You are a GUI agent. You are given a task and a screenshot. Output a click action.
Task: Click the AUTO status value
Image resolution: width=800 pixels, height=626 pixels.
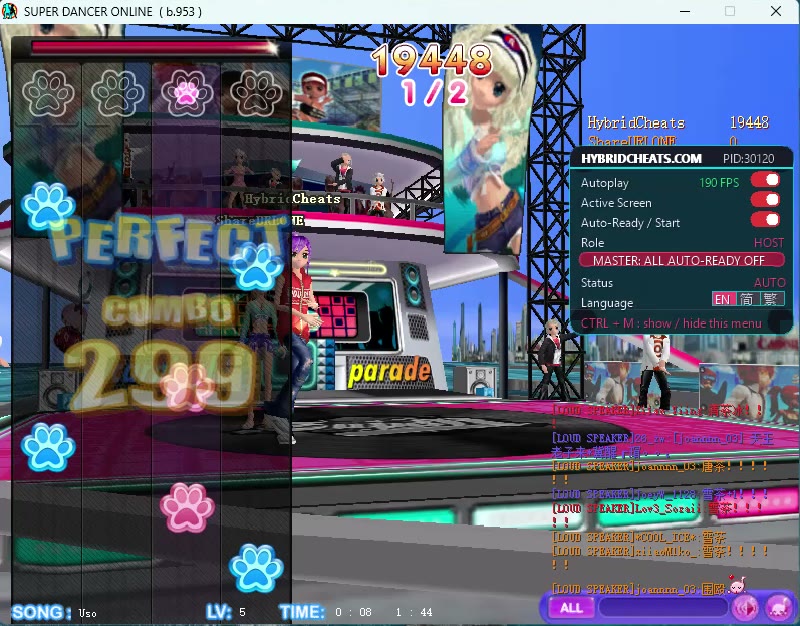pos(769,282)
